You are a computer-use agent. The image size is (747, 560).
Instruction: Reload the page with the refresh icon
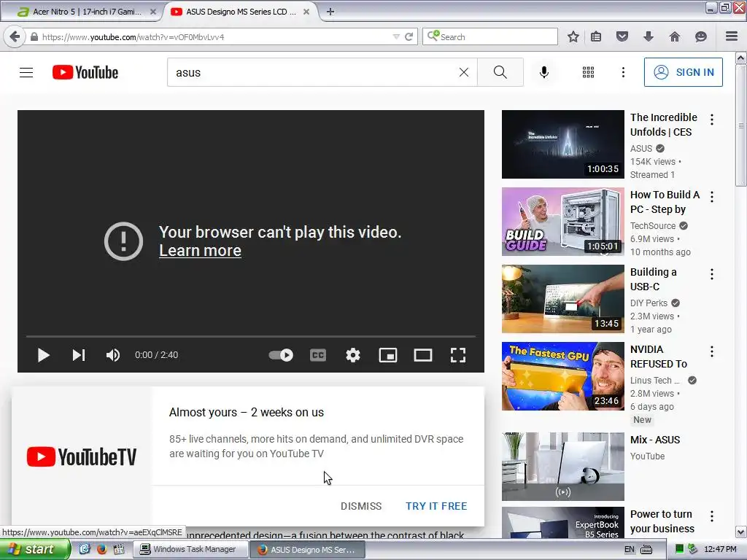pos(409,36)
